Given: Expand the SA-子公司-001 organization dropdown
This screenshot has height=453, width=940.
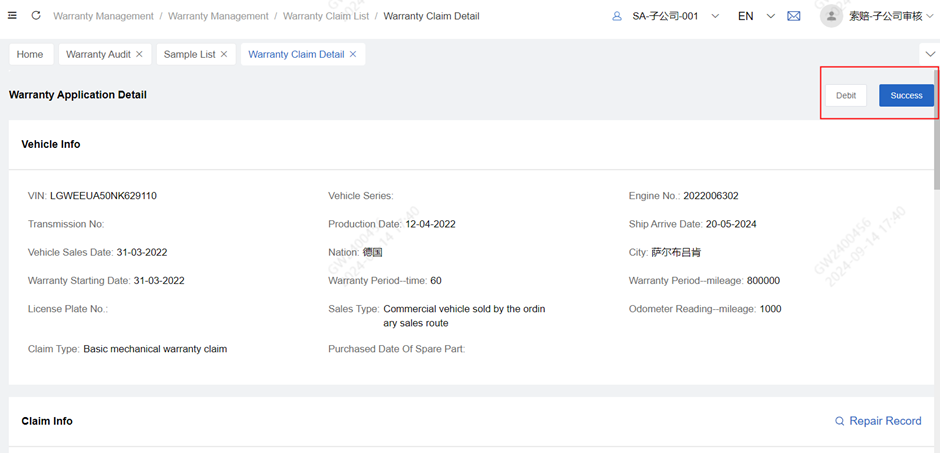Looking at the screenshot, I should (715, 16).
